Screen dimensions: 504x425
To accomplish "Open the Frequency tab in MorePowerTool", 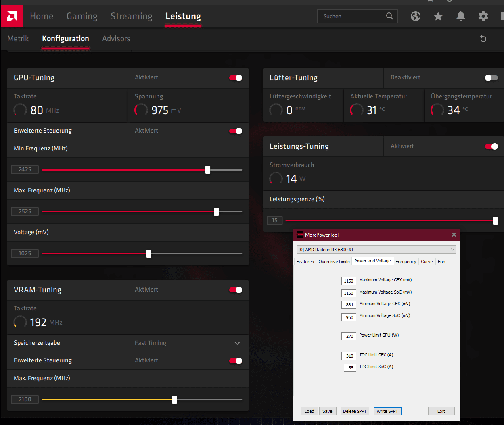I will click(406, 262).
